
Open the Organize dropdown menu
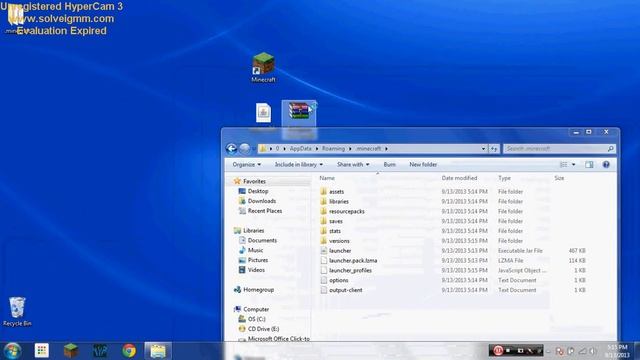[x=247, y=164]
